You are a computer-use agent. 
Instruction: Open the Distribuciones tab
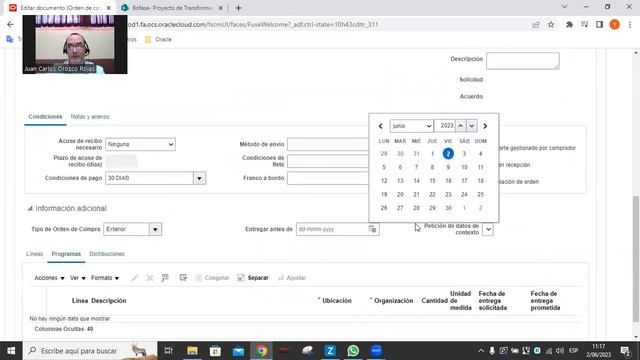click(x=107, y=254)
